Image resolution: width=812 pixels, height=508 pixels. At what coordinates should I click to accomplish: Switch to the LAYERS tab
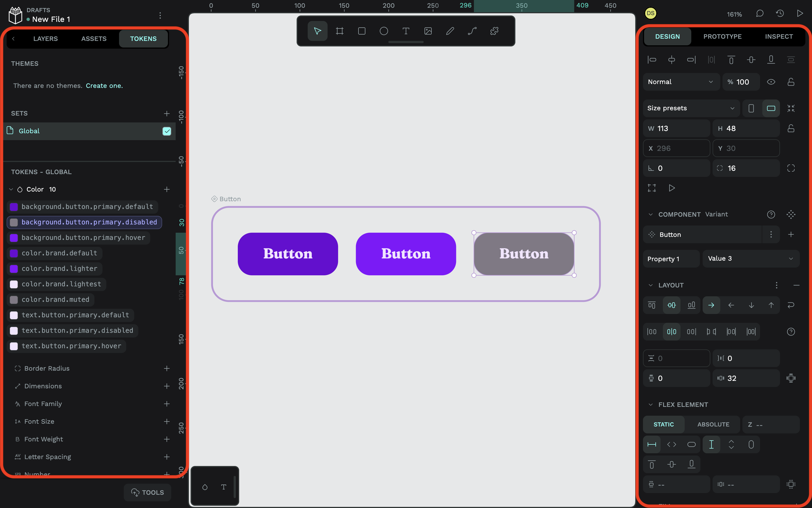point(45,39)
